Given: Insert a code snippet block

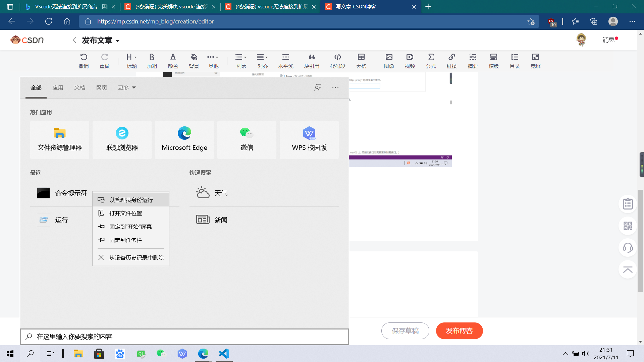Looking at the screenshot, I should click(x=338, y=60).
